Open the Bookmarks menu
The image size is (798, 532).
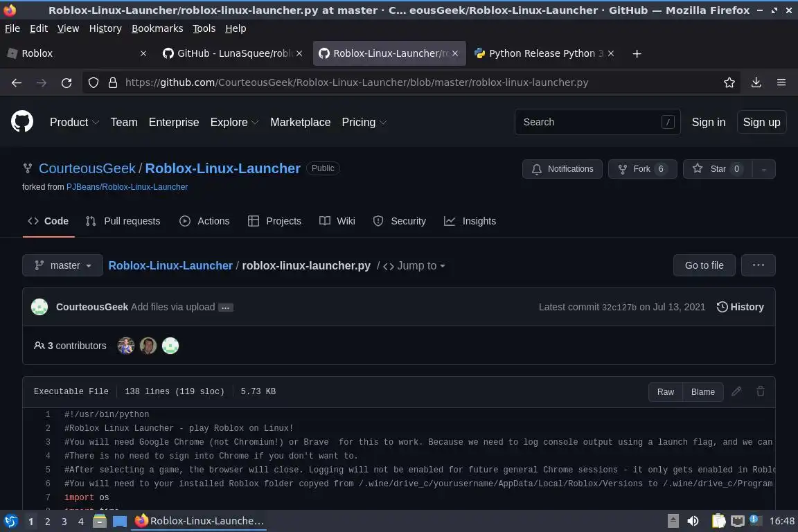click(x=157, y=28)
